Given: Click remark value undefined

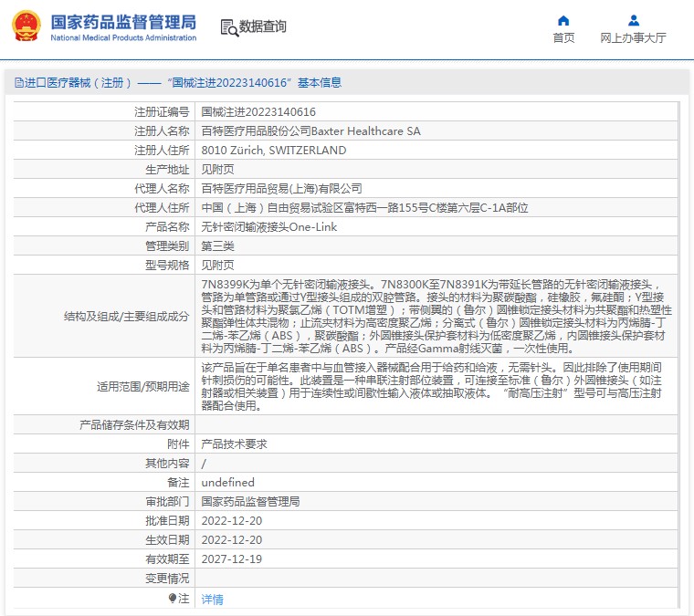Looking at the screenshot, I should [228, 483].
